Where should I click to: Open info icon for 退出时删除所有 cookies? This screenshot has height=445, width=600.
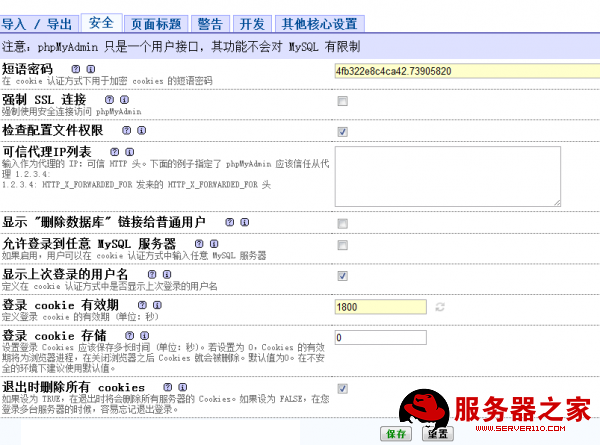click(x=183, y=387)
